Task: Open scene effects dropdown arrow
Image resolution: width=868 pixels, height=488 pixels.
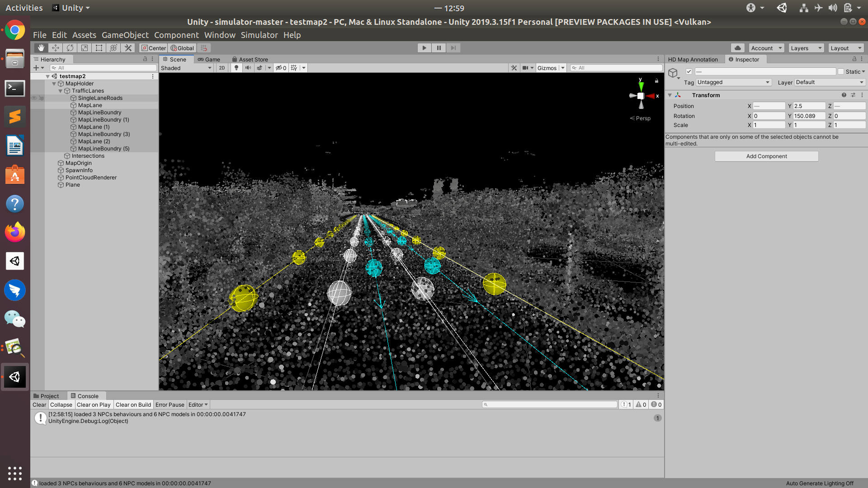Action: pos(269,68)
